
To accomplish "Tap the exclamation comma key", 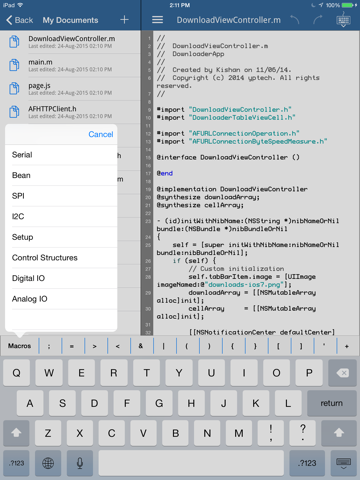I will 271,433.
